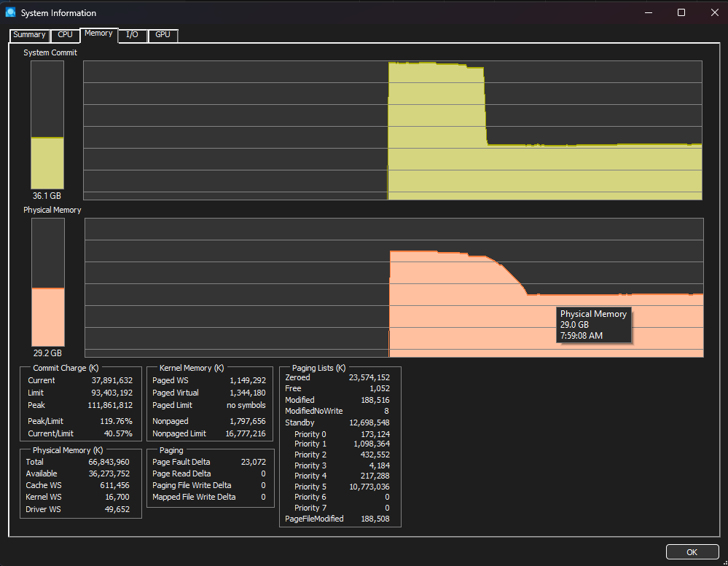Click the Priority 5 value 10,773,036
The height and width of the screenshot is (566, 728).
coord(369,487)
